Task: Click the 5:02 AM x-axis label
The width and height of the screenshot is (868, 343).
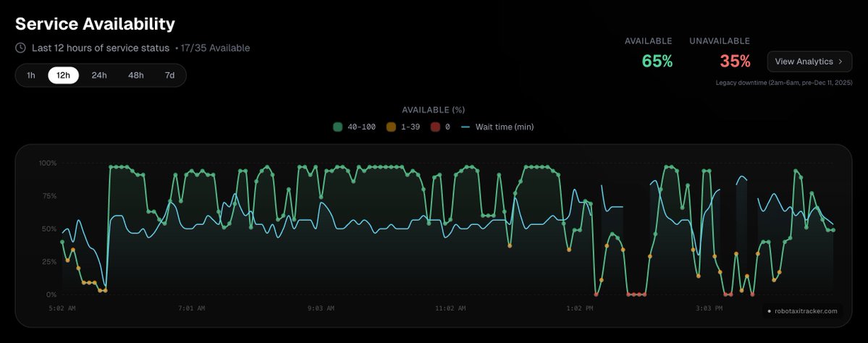Action: click(x=62, y=308)
